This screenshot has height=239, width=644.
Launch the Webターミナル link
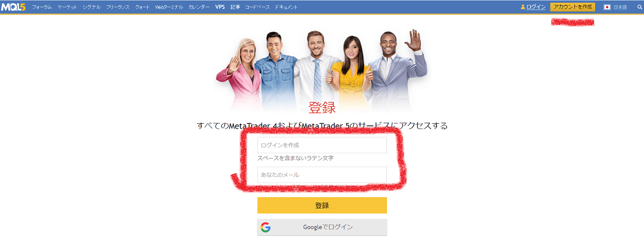(169, 7)
